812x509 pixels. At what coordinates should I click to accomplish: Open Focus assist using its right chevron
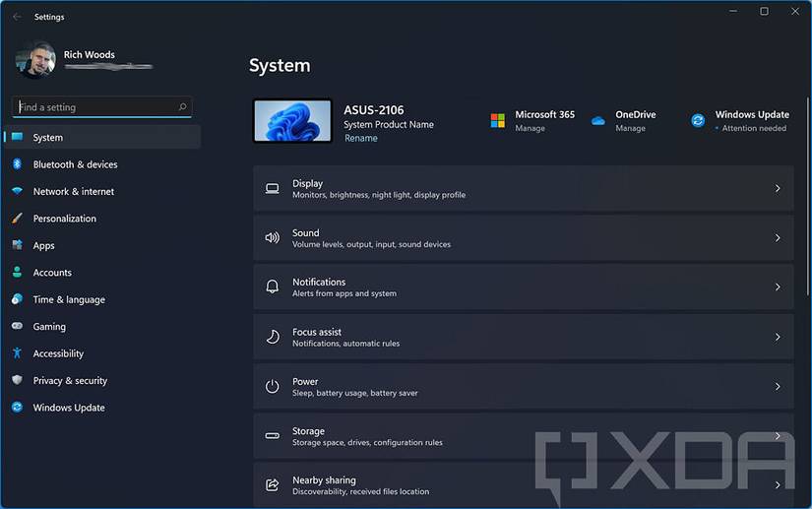pyautogui.click(x=778, y=337)
